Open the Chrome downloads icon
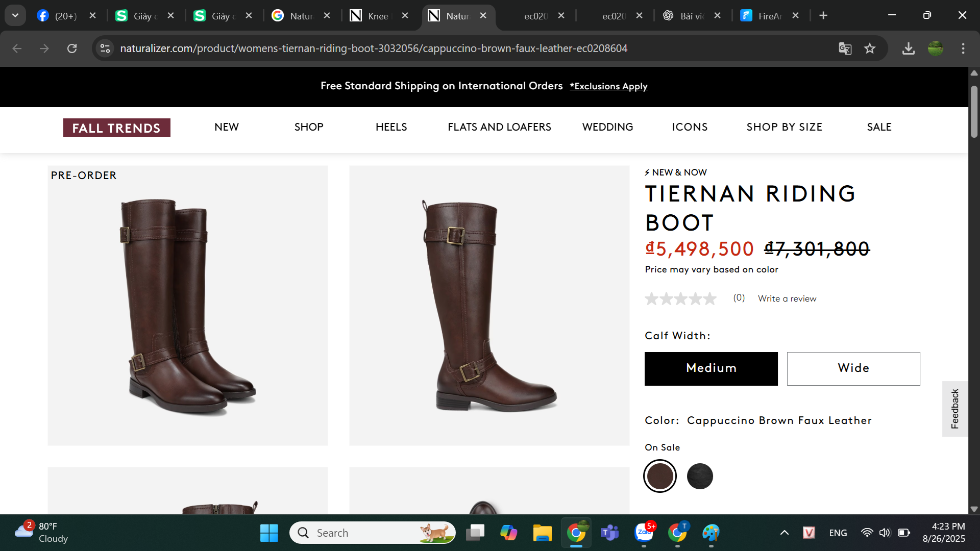Viewport: 980px width, 551px height. coord(908,48)
